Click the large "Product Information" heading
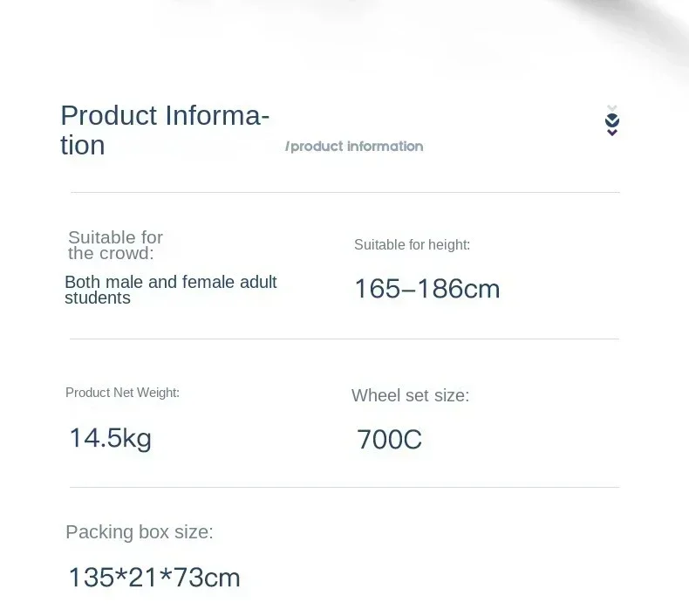The image size is (689, 616). point(165,129)
